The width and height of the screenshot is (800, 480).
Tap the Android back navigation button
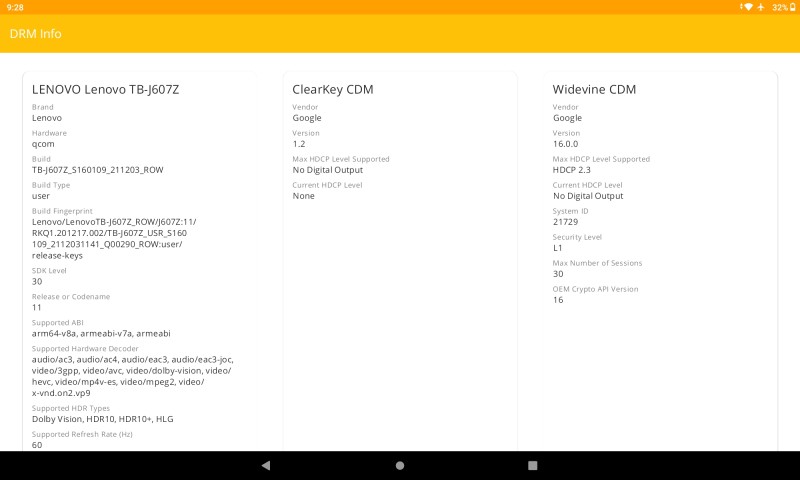click(266, 465)
